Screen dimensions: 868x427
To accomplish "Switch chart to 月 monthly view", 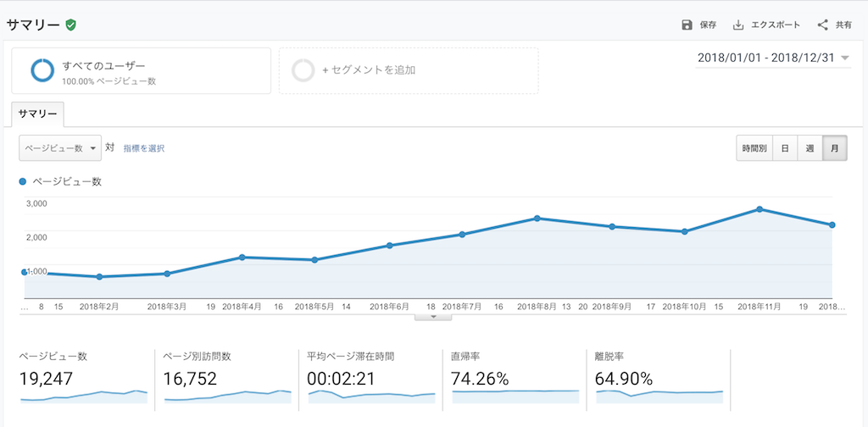I will (835, 148).
